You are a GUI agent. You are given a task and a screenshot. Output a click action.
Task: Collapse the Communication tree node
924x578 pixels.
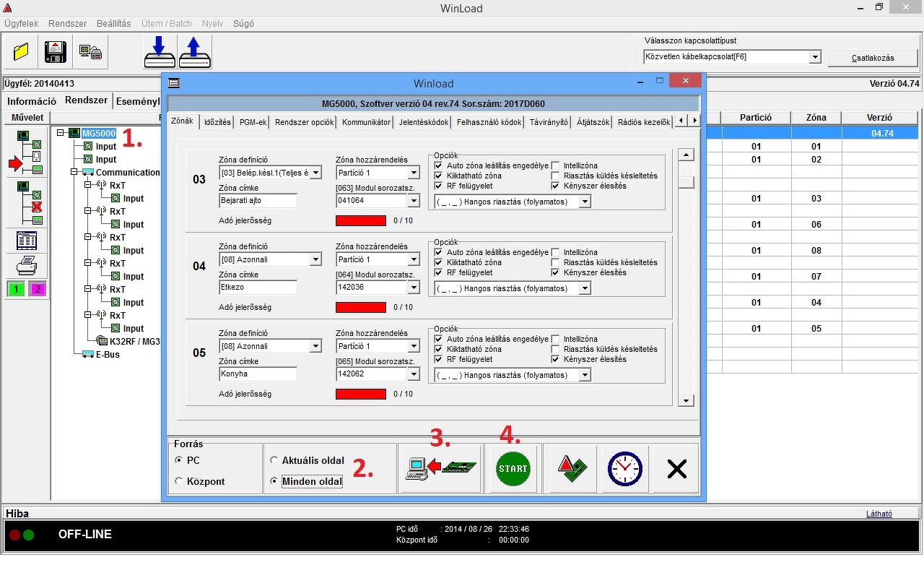point(74,172)
